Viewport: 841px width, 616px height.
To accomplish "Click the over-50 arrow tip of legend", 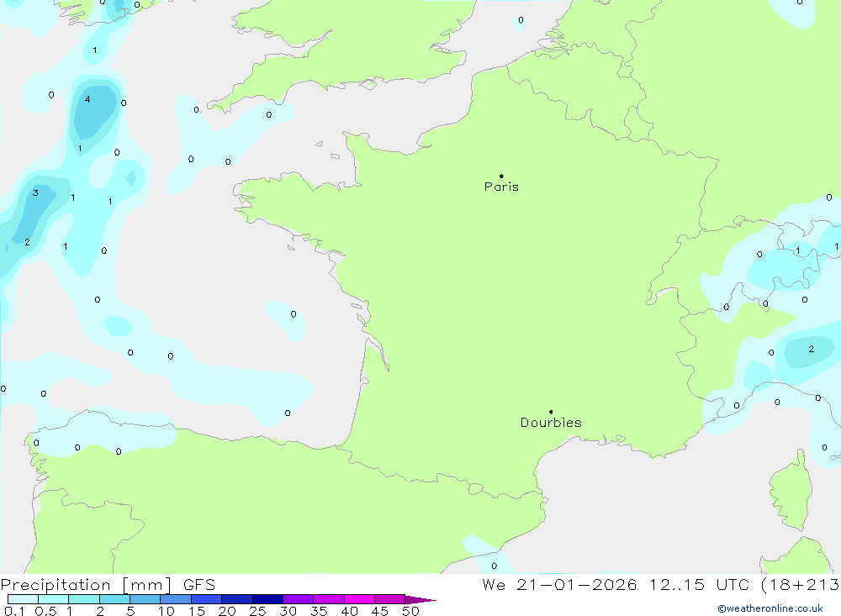I will [x=420, y=600].
